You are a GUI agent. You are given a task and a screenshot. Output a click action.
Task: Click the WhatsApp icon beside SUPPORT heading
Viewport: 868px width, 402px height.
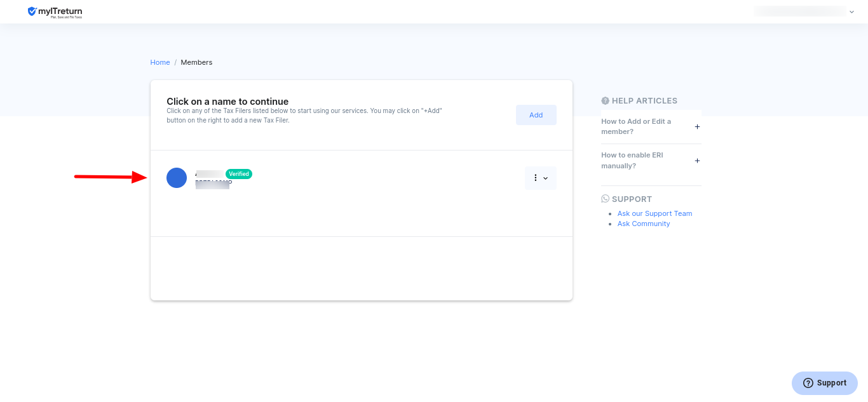[x=605, y=199]
